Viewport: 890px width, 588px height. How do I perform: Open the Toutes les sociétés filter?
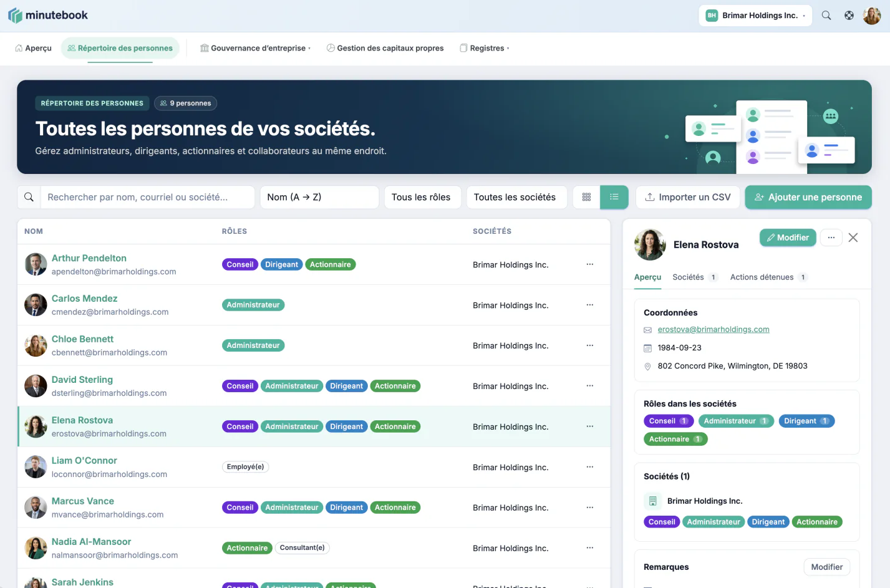(x=516, y=197)
